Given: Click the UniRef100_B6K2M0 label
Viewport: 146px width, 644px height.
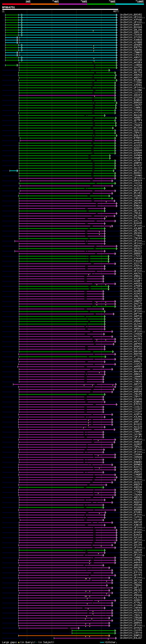Looking at the screenshot, I should [x=131, y=567].
